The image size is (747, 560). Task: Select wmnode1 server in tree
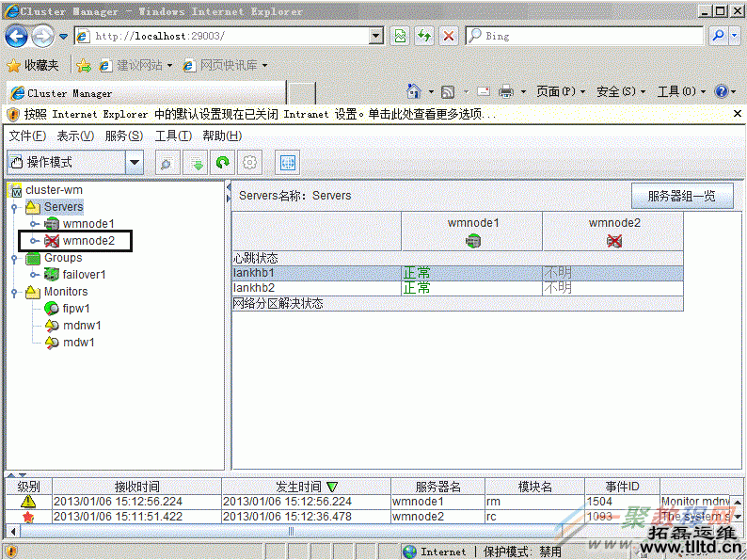[x=88, y=224]
